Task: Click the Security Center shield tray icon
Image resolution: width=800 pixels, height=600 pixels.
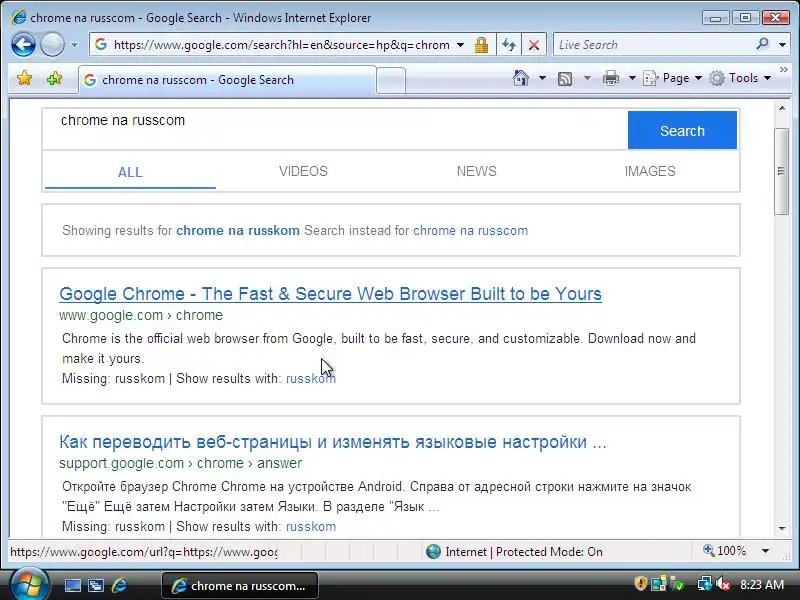Action: coord(641,583)
